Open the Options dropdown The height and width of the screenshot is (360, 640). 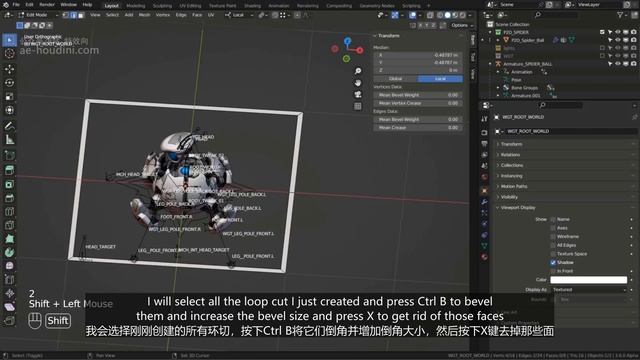[x=462, y=25]
